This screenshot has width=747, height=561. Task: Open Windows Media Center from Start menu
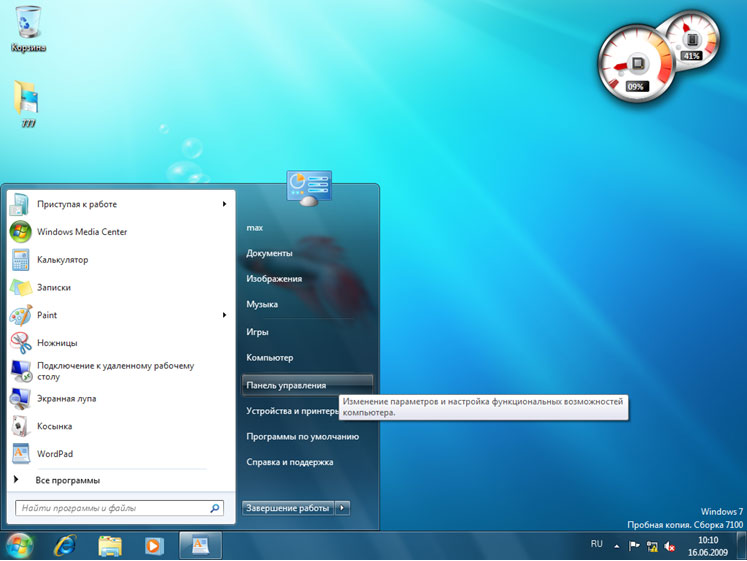(82, 232)
